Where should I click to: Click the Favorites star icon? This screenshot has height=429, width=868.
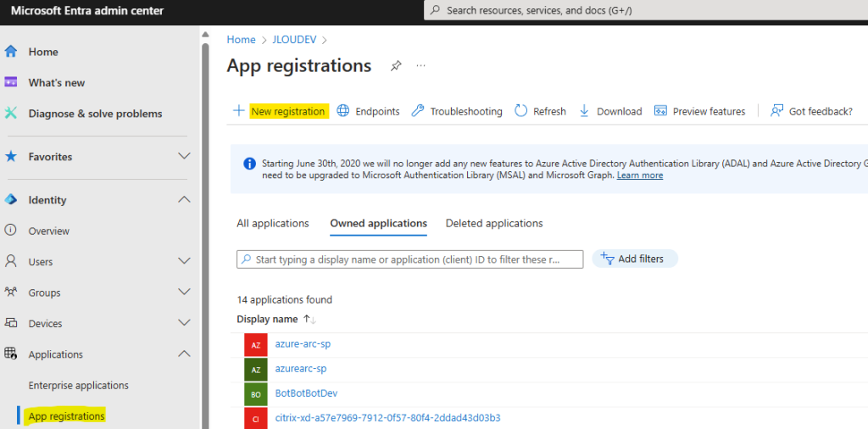click(10, 157)
